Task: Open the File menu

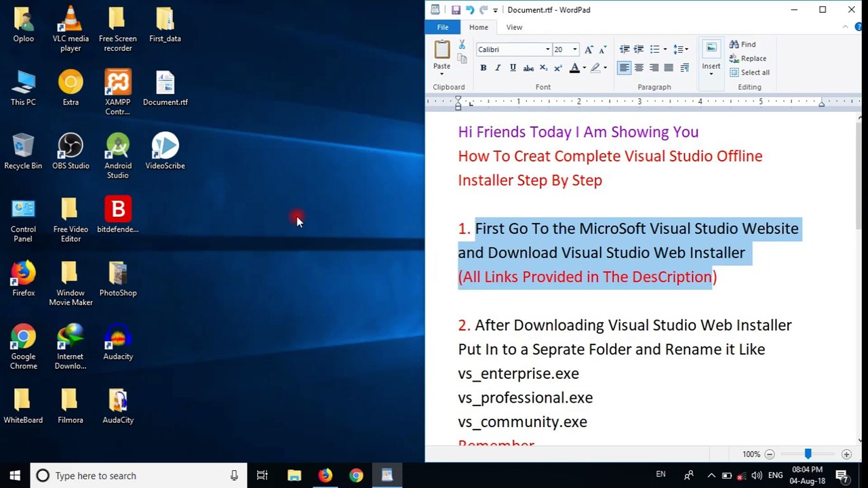Action: click(x=443, y=27)
